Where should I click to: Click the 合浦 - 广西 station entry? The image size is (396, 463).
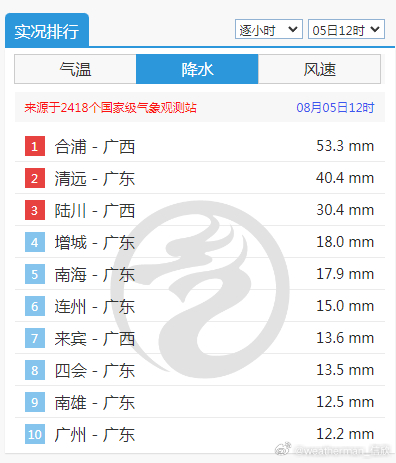point(95,146)
